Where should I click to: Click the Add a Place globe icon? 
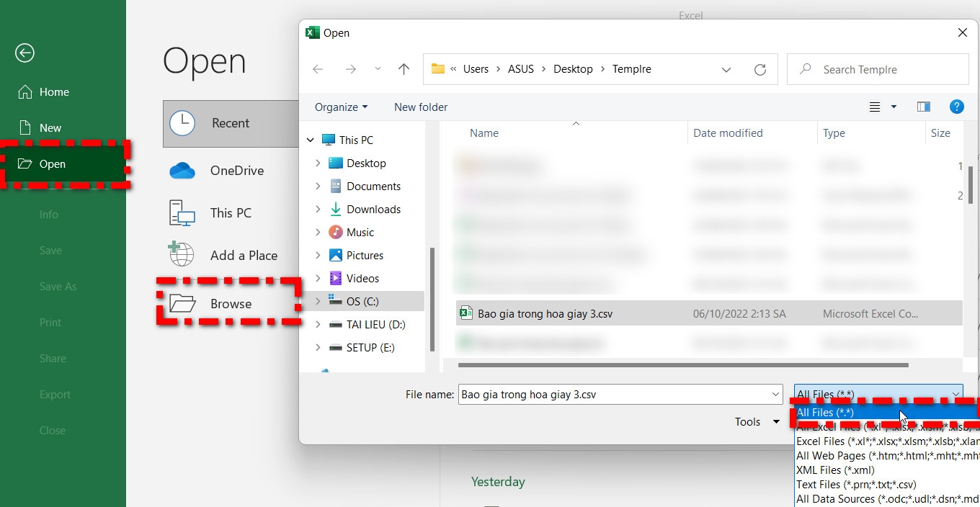coord(181,254)
